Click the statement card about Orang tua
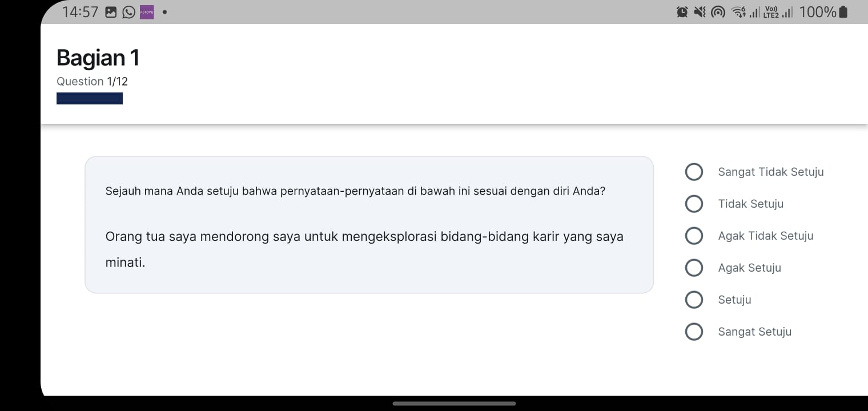Viewport: 868px width, 411px height. pos(369,225)
